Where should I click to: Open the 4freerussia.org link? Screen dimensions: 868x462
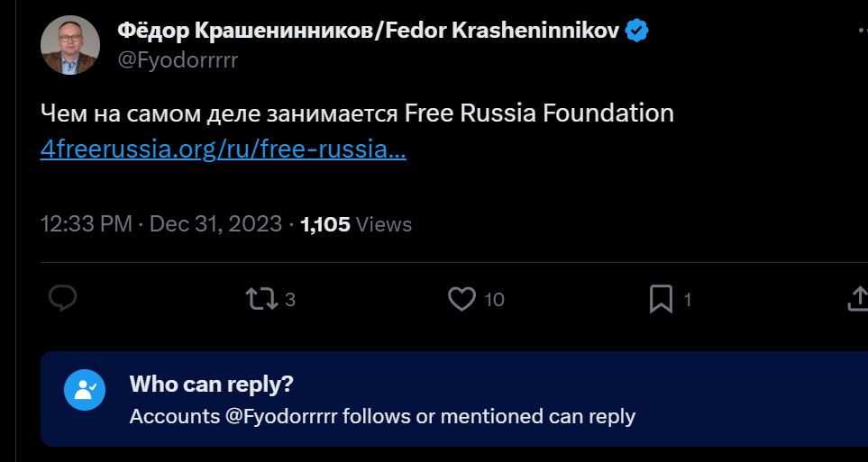(x=223, y=149)
